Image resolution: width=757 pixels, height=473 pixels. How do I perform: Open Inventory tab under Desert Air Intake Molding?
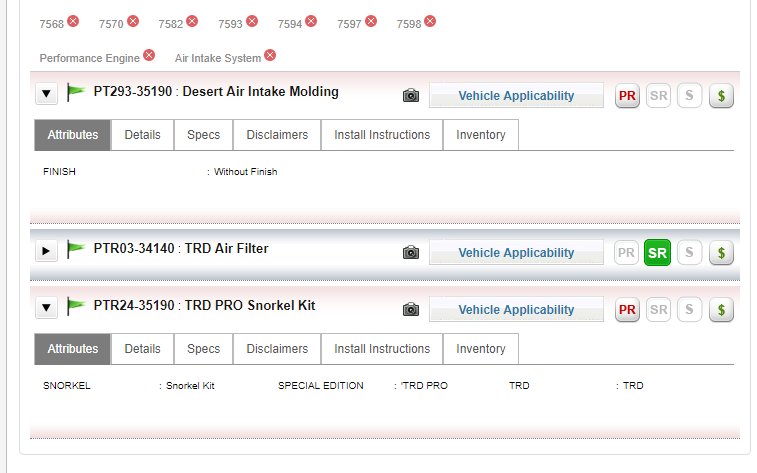click(x=481, y=135)
